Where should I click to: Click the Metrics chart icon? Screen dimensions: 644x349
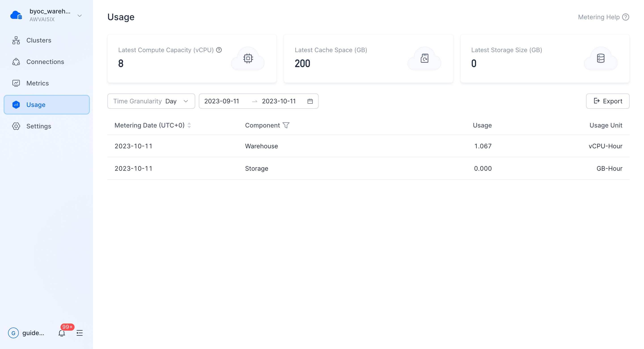coord(16,83)
